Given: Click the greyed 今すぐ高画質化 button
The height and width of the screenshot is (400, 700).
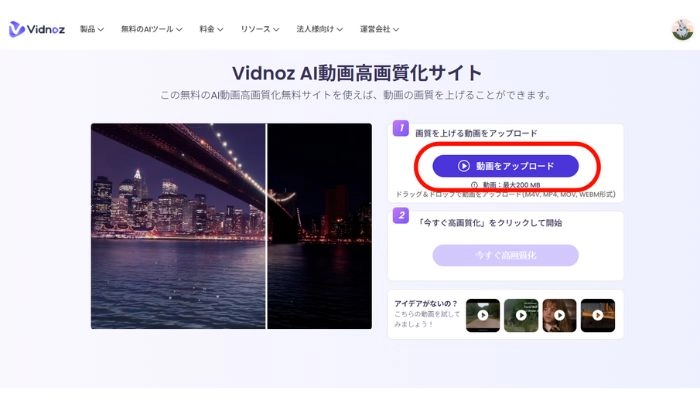Looking at the screenshot, I should pos(505,255).
